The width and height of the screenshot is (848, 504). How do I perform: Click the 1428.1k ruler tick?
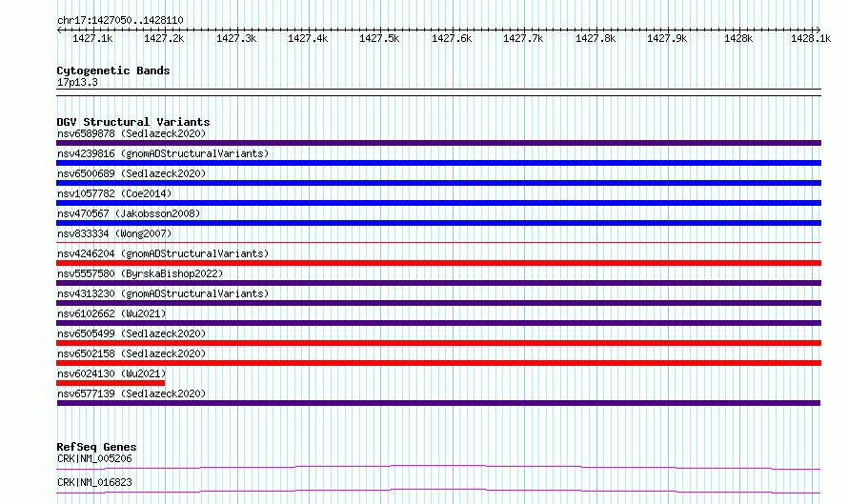click(811, 38)
